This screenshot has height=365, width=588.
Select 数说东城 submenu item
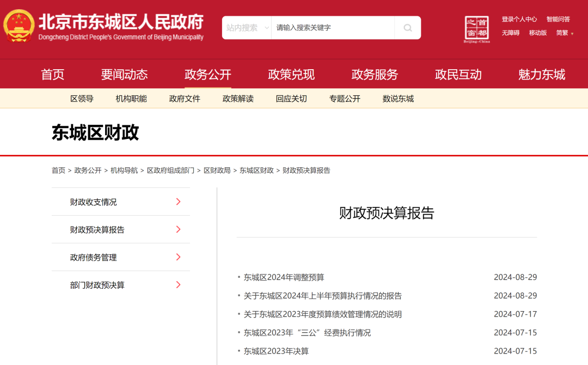point(398,99)
